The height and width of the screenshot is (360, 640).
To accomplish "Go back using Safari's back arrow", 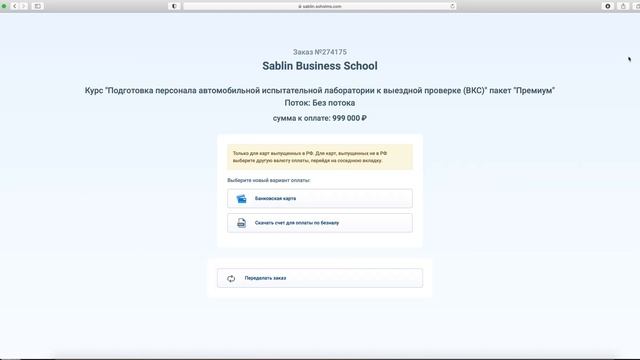I will pos(15,6).
